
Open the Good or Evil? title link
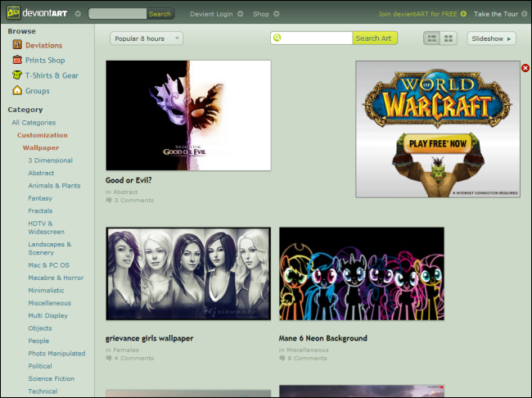click(128, 180)
